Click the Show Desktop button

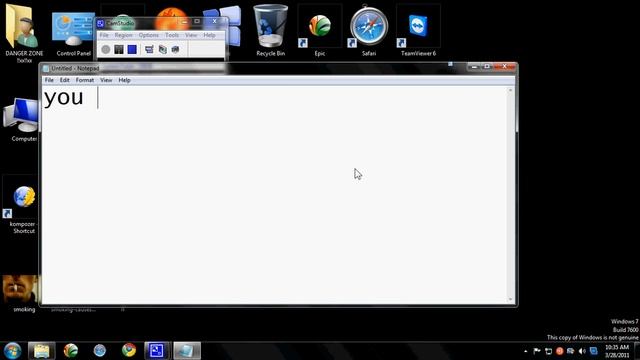(637, 351)
